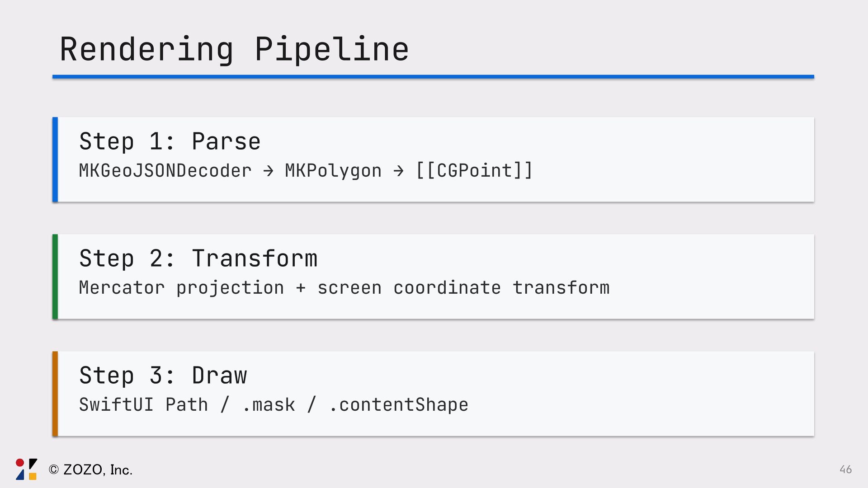Click the [[CGPoint]] text
The height and width of the screenshot is (488, 868).
[474, 171]
